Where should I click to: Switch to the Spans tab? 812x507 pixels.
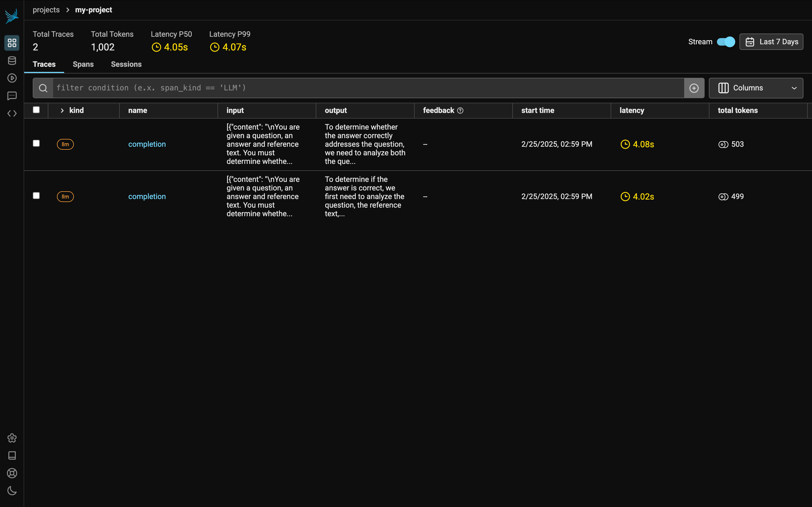click(83, 64)
